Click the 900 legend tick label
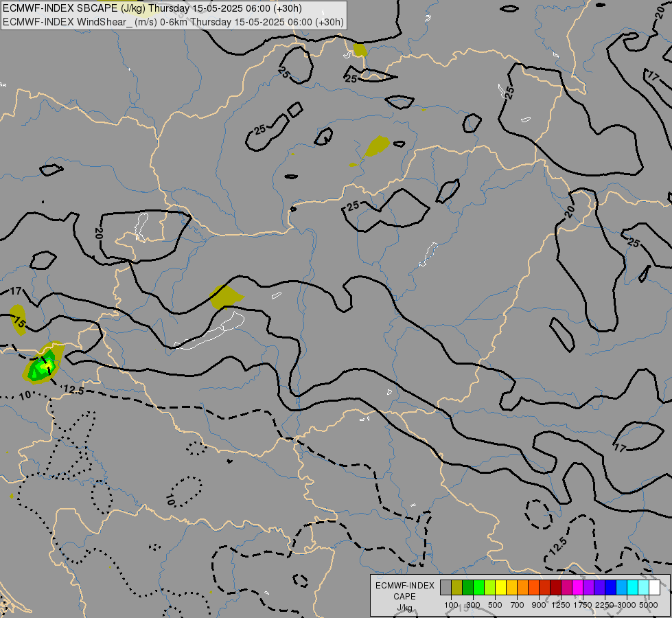The image size is (672, 618). pyautogui.click(x=539, y=605)
